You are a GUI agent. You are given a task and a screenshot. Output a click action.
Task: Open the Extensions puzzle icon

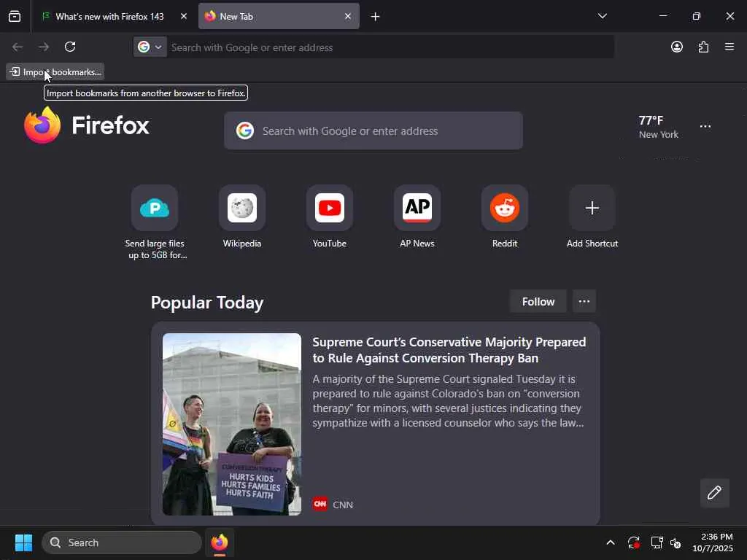click(x=703, y=47)
